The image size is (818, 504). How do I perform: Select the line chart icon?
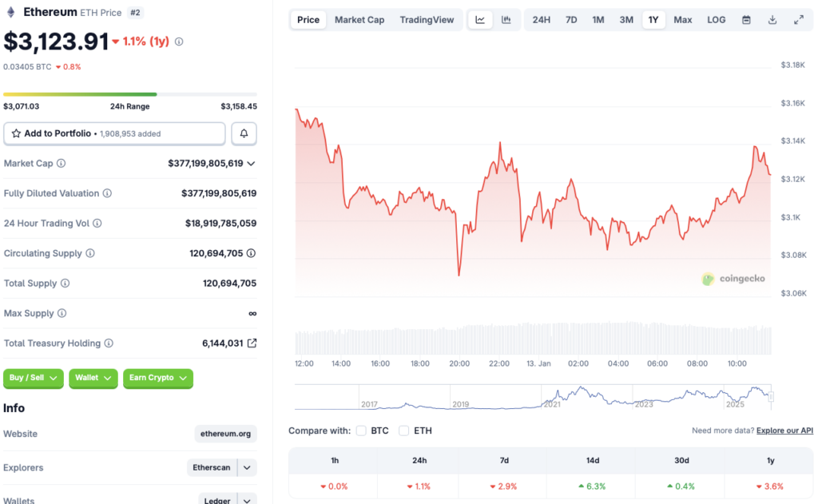tap(480, 19)
